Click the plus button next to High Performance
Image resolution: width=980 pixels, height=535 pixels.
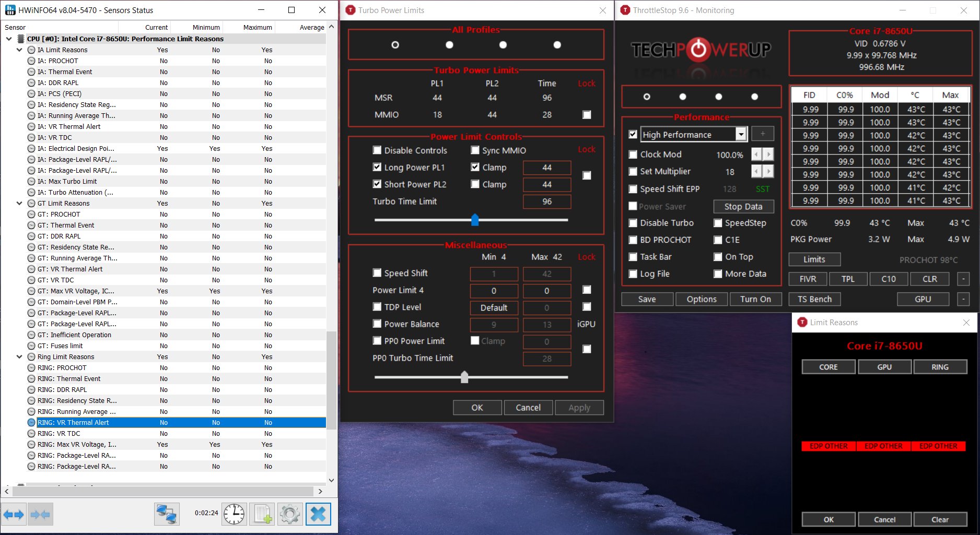(x=763, y=134)
